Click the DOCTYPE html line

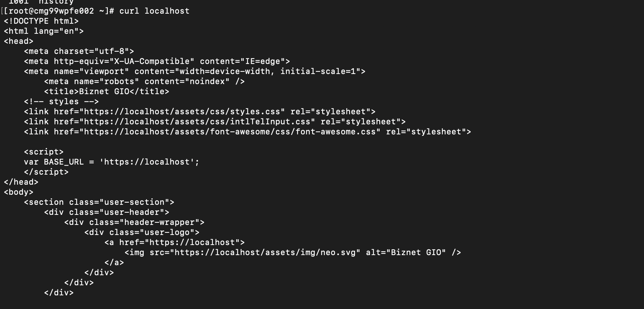click(x=41, y=21)
